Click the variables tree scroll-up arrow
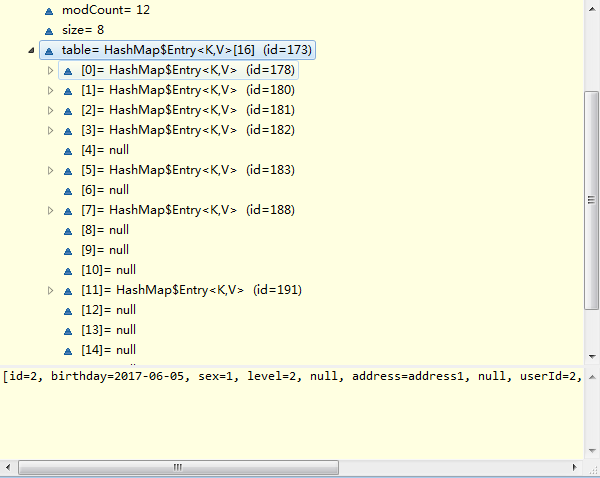This screenshot has height=478, width=600. (592, 8)
